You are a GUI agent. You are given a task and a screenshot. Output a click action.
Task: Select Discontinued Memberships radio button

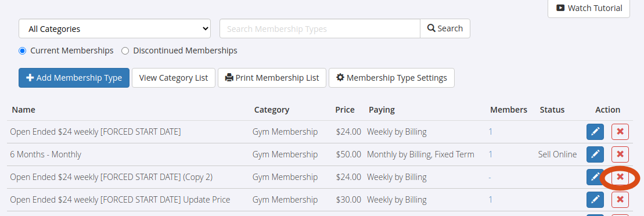[x=125, y=51]
